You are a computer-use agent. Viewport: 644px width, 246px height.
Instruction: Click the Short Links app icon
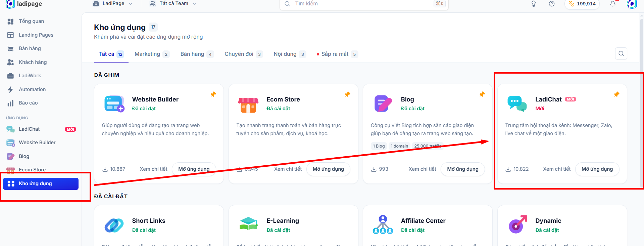[x=114, y=225]
